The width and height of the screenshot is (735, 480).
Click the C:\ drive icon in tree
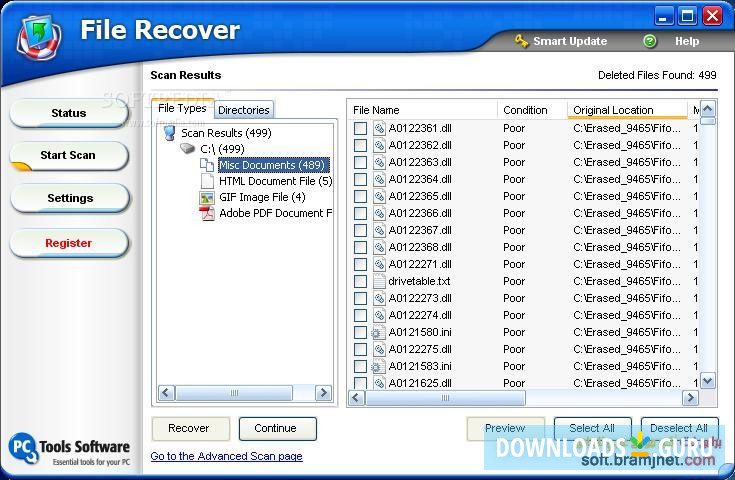point(188,149)
